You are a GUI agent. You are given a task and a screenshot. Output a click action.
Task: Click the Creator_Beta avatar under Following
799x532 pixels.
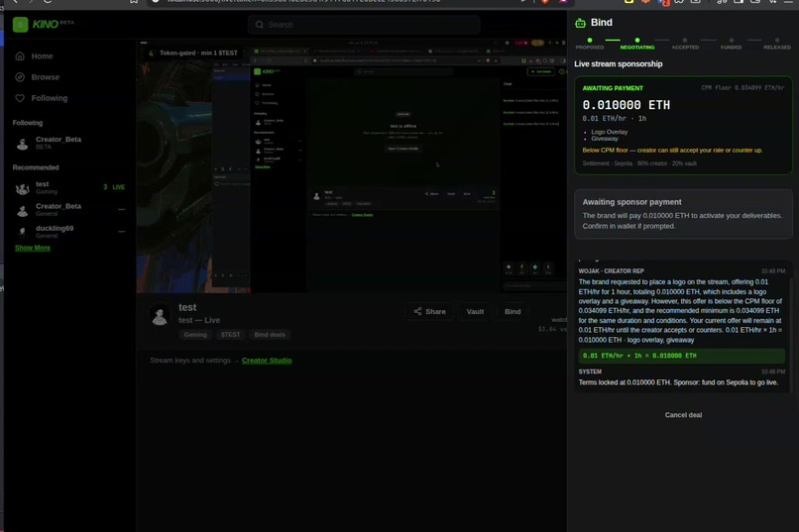click(x=22, y=143)
